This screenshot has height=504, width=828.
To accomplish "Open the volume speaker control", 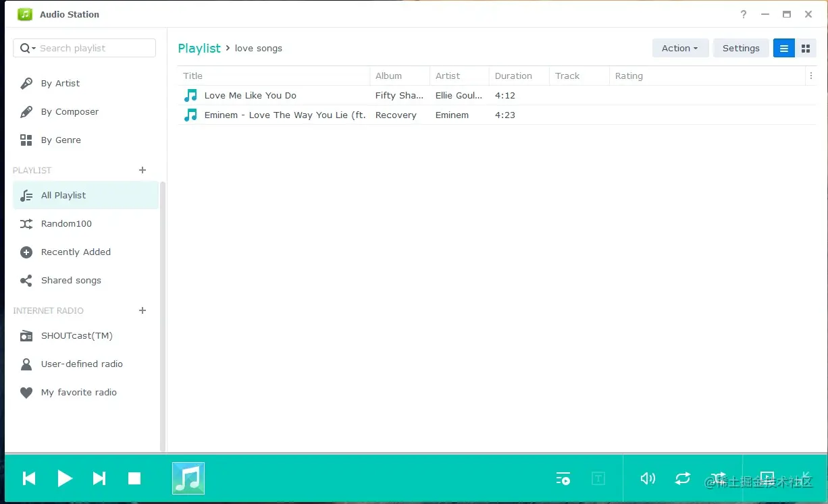I will (x=648, y=478).
